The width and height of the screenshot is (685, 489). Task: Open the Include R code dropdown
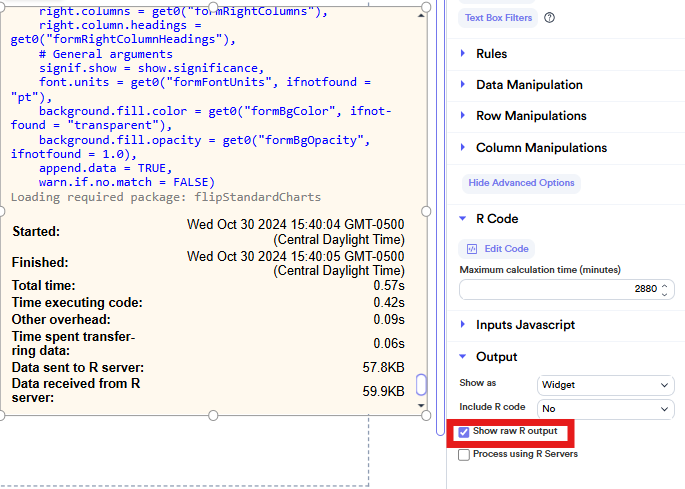click(606, 409)
